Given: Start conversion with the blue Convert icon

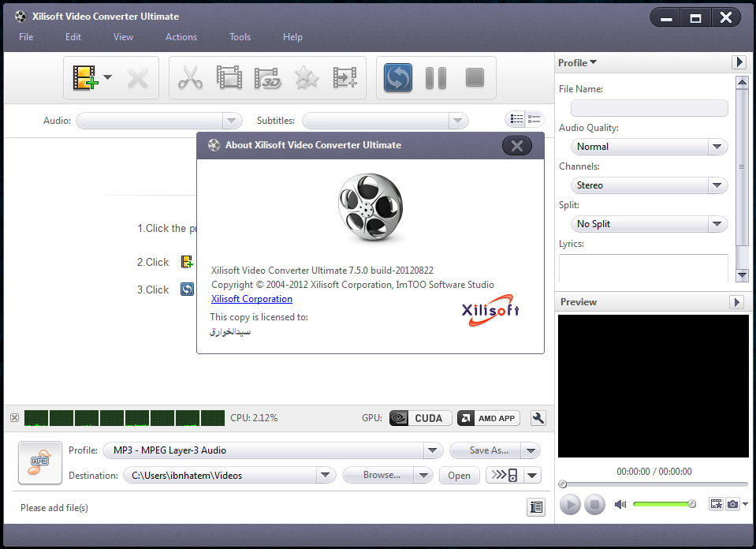Looking at the screenshot, I should pyautogui.click(x=397, y=77).
